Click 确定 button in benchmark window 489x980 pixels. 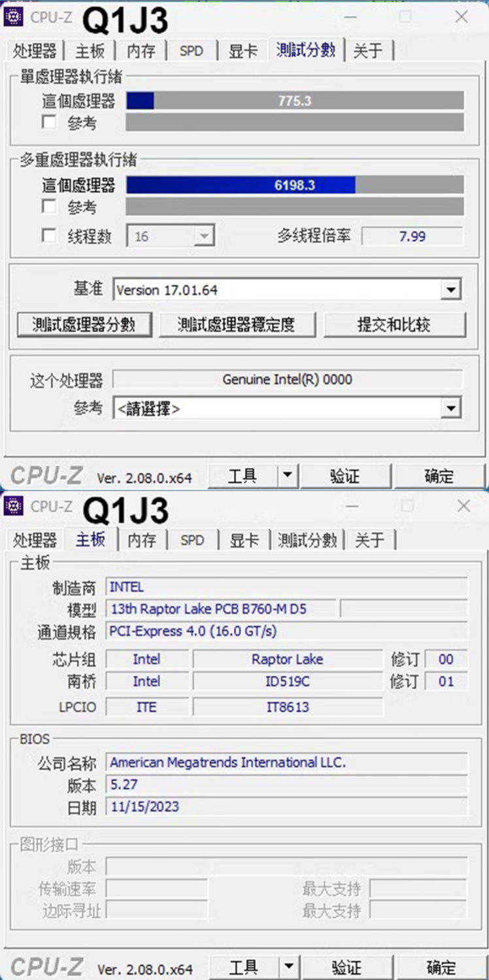pyautogui.click(x=439, y=477)
